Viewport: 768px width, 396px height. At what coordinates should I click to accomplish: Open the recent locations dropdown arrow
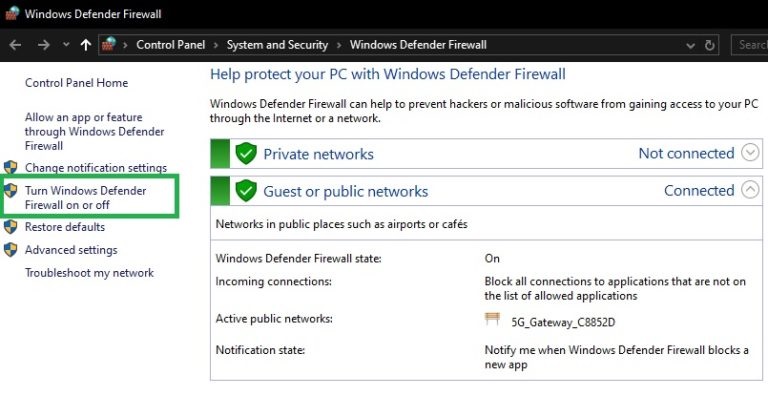tap(66, 45)
